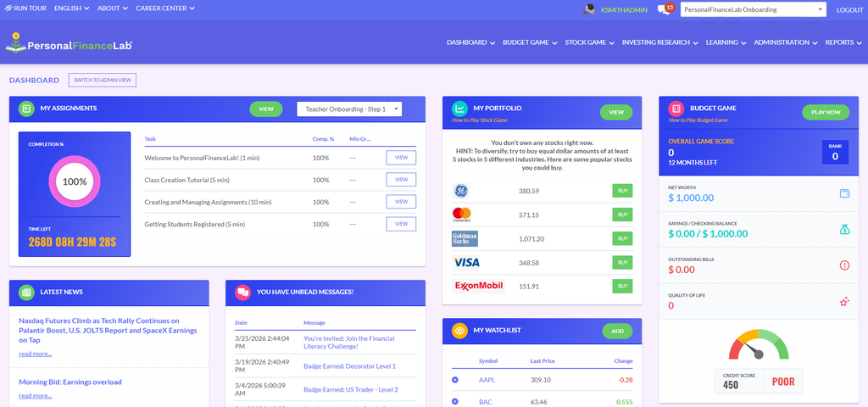Image resolution: width=868 pixels, height=407 pixels.
Task: Open the Nasdaq Futures Climb news headline
Action: click(x=108, y=331)
